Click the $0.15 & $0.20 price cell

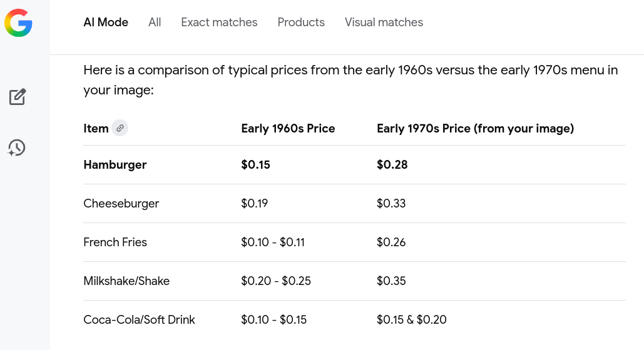tap(411, 320)
